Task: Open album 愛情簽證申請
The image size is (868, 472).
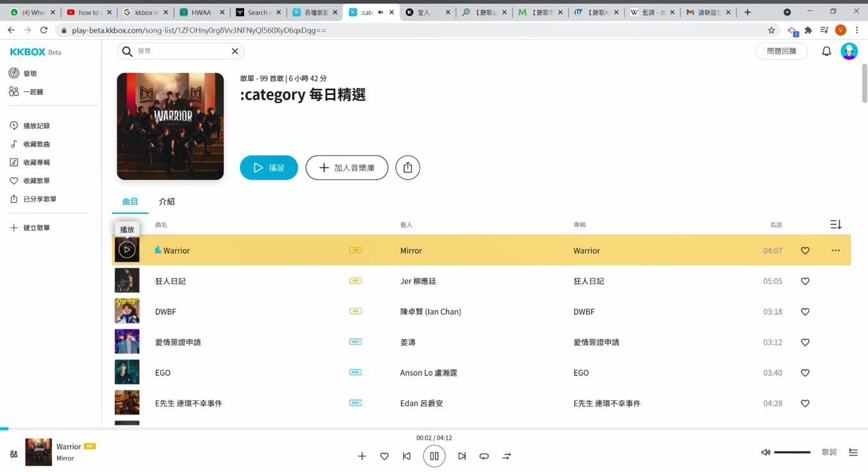Action: (596, 342)
